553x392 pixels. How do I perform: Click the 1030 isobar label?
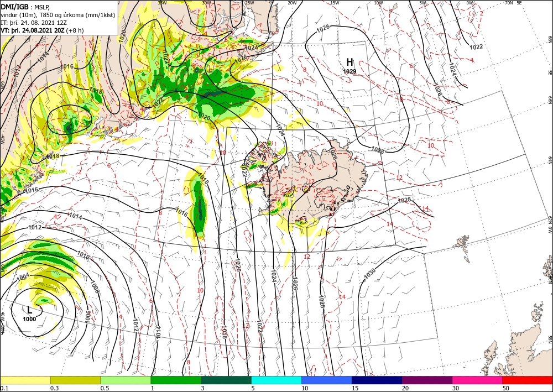[x=369, y=274]
